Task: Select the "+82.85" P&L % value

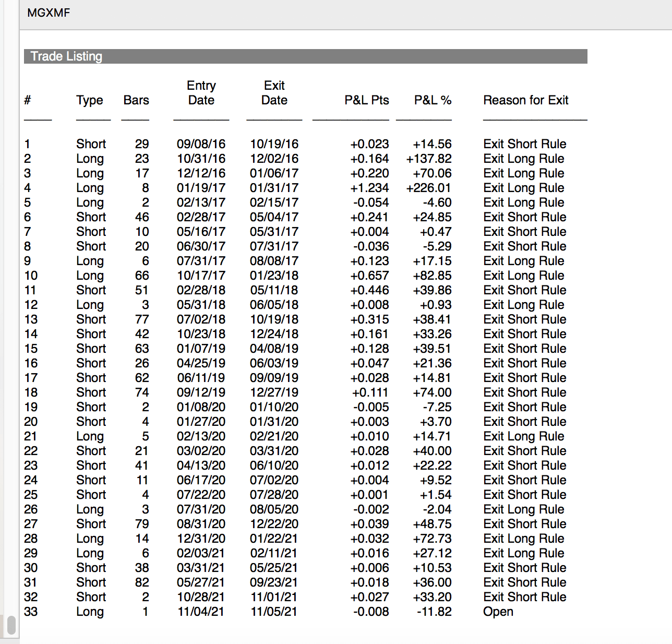Action: click(x=432, y=276)
